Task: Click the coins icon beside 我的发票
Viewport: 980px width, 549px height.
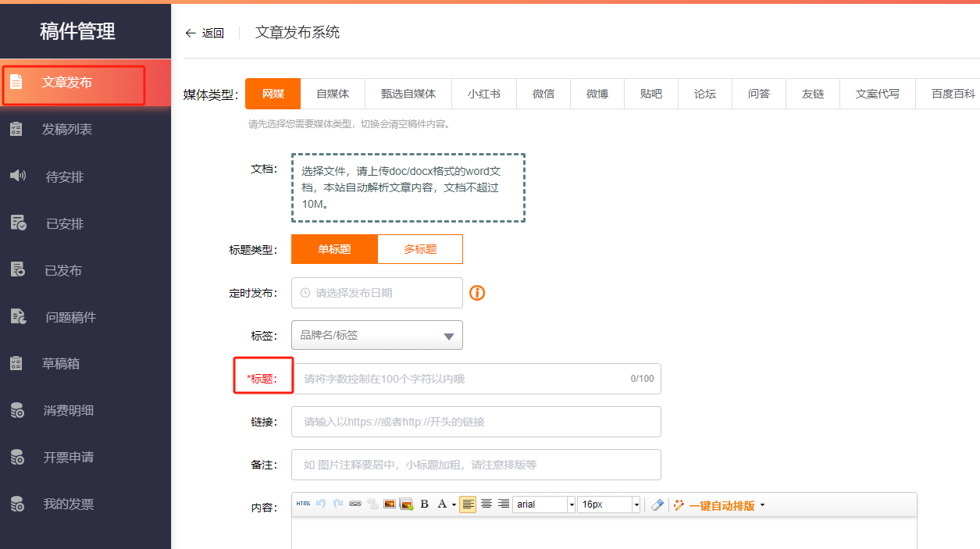Action: [17, 504]
